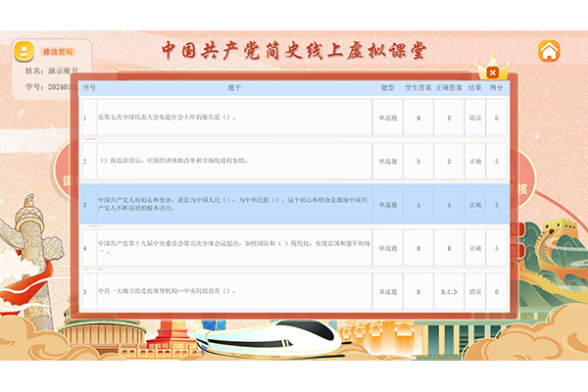Click the row number 5 cell
Viewport: 588px width, 392px height.
click(89, 291)
